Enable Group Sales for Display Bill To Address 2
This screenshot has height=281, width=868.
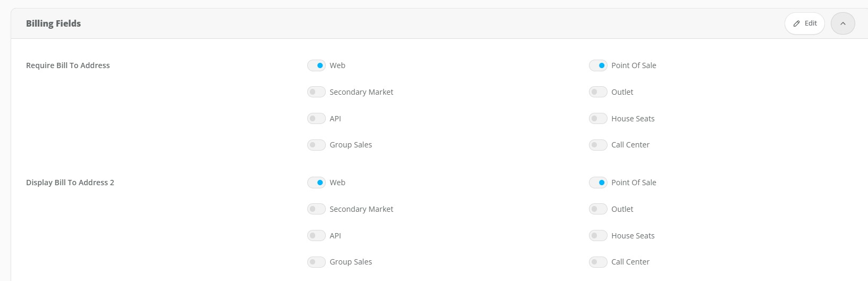[316, 262]
